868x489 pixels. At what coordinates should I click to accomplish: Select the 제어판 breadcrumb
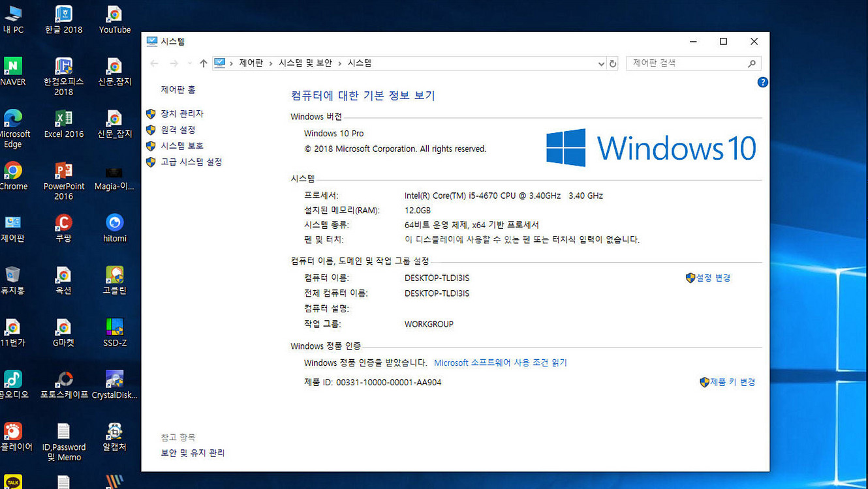pos(251,63)
